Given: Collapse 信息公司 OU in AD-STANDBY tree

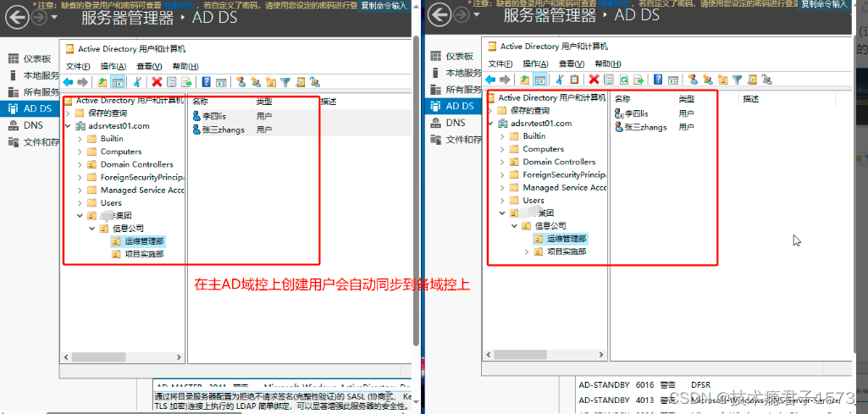Looking at the screenshot, I should 515,226.
